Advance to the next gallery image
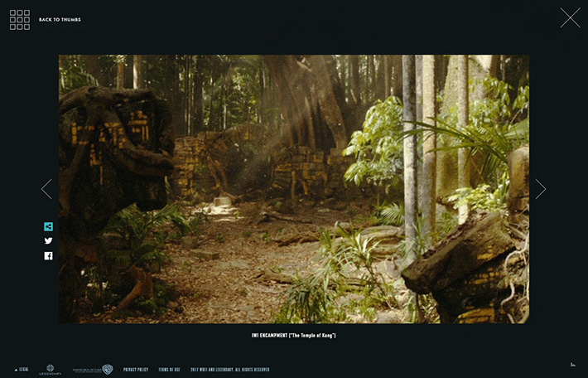The height and width of the screenshot is (378, 588). tap(540, 189)
